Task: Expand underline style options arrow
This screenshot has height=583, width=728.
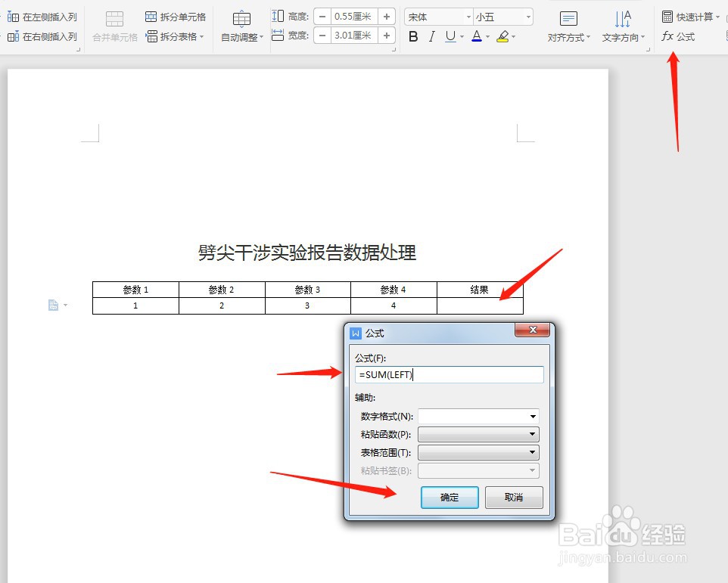Action: click(462, 36)
